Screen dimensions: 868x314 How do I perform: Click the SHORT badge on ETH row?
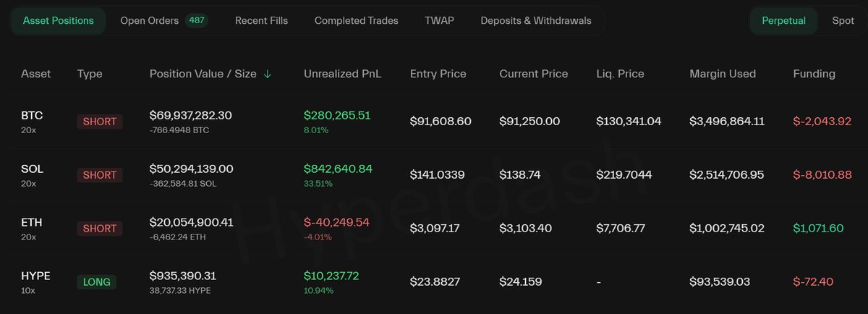tap(99, 229)
